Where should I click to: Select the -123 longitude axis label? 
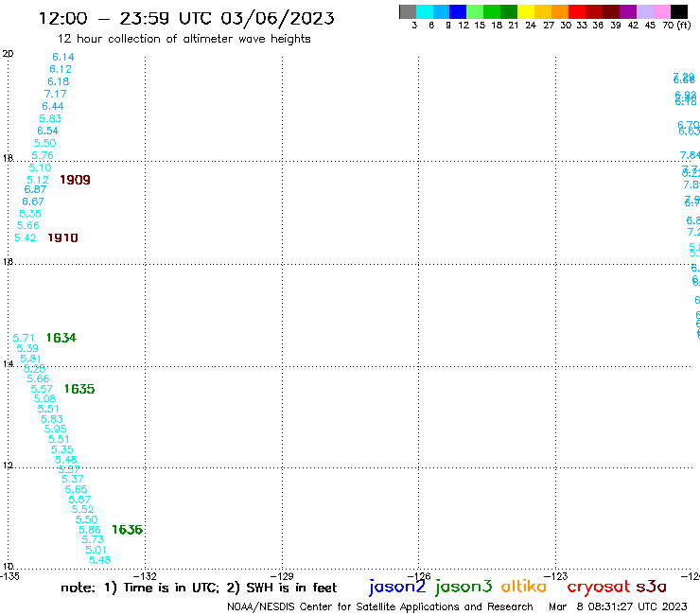coord(556,576)
